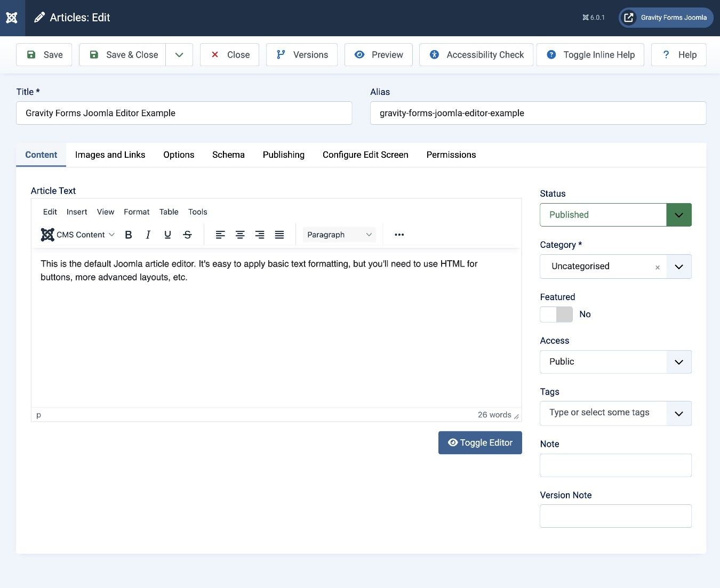This screenshot has height=588, width=720.
Task: Apply strikethrough to article text
Action: tap(187, 235)
